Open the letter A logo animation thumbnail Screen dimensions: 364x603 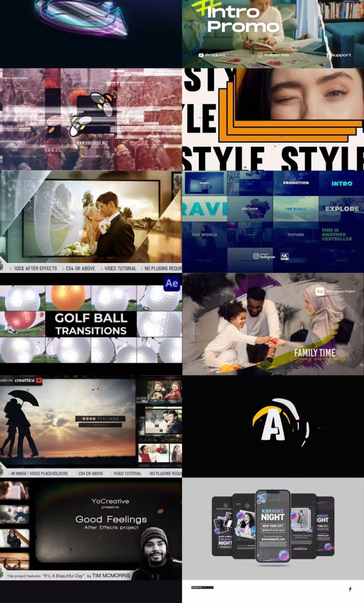273,426
